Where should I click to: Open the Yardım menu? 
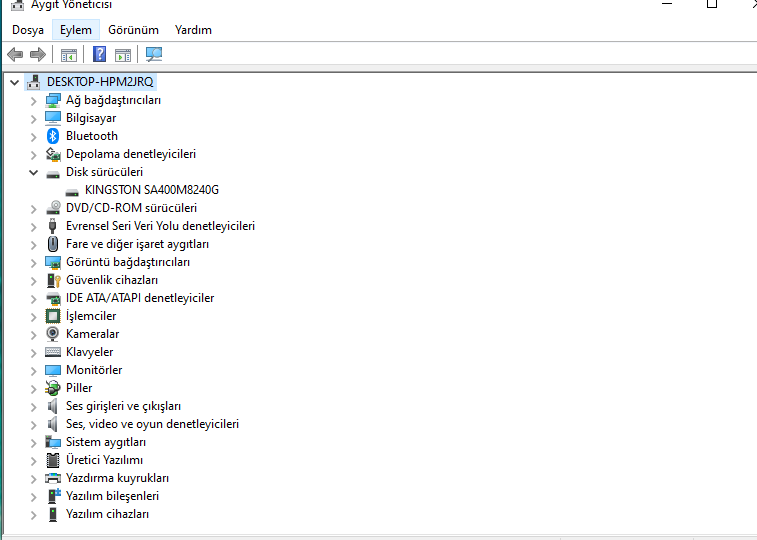193,30
